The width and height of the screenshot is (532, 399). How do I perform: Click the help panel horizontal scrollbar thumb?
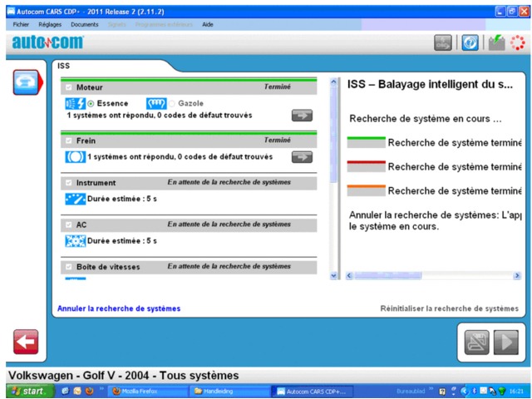[x=387, y=275]
